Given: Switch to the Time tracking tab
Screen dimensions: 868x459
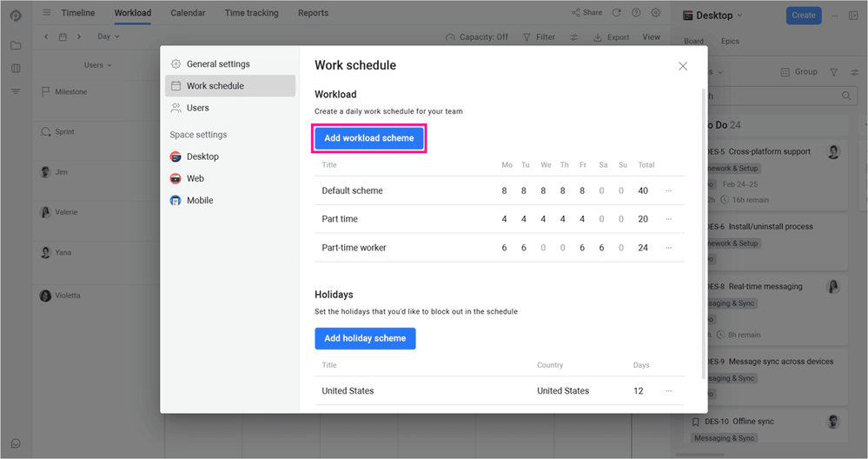Looking at the screenshot, I should pos(251,13).
